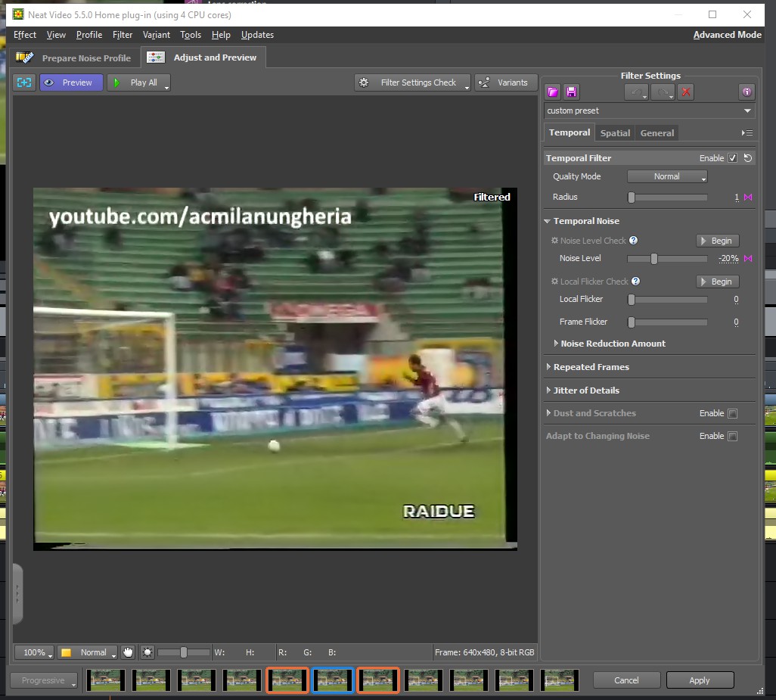Enable Adapt to Changing Noise checkbox

tap(732, 436)
